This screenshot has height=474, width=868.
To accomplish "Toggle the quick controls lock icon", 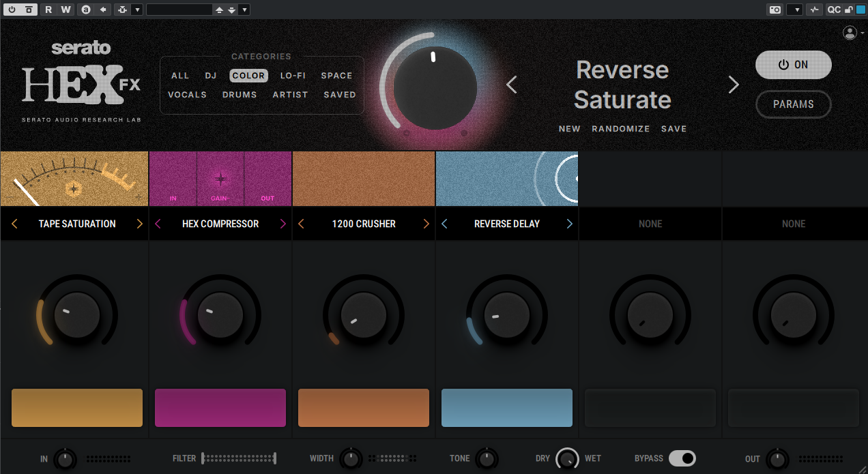I will click(849, 10).
